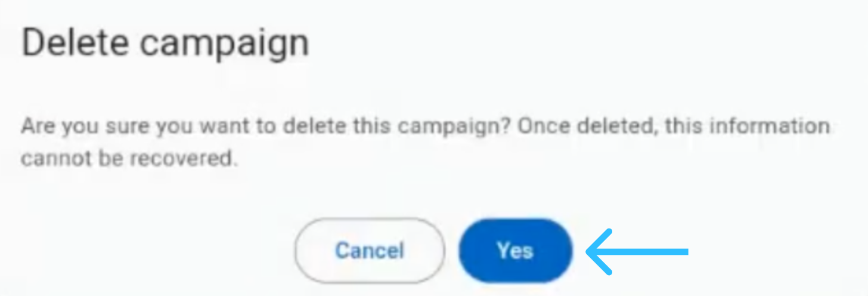Click the "cannot be recovered." text line
868x296 pixels.
tap(125, 159)
